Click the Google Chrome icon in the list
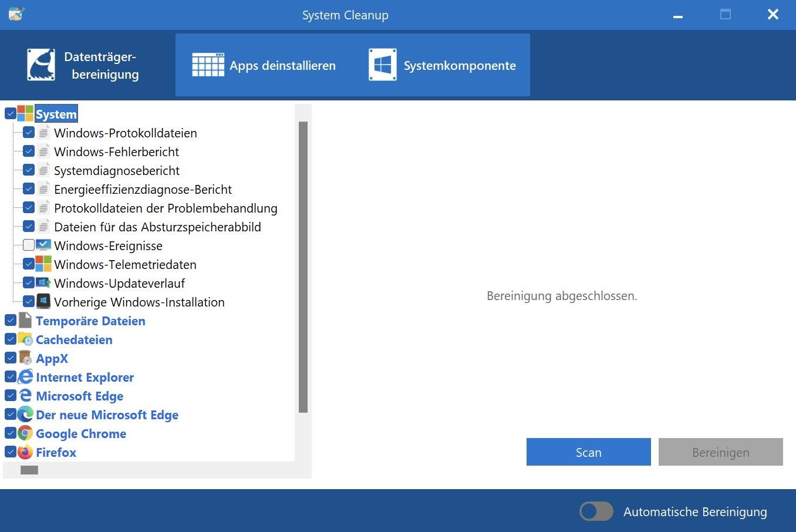 point(25,433)
